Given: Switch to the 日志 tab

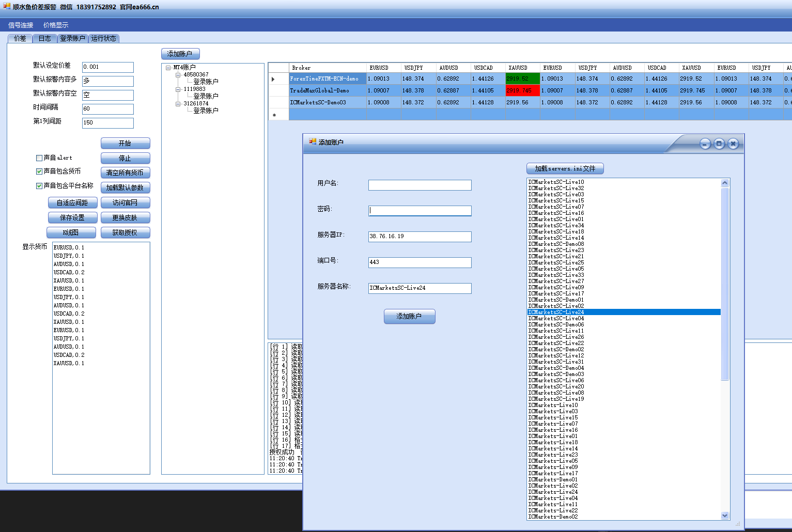Looking at the screenshot, I should pyautogui.click(x=45, y=38).
